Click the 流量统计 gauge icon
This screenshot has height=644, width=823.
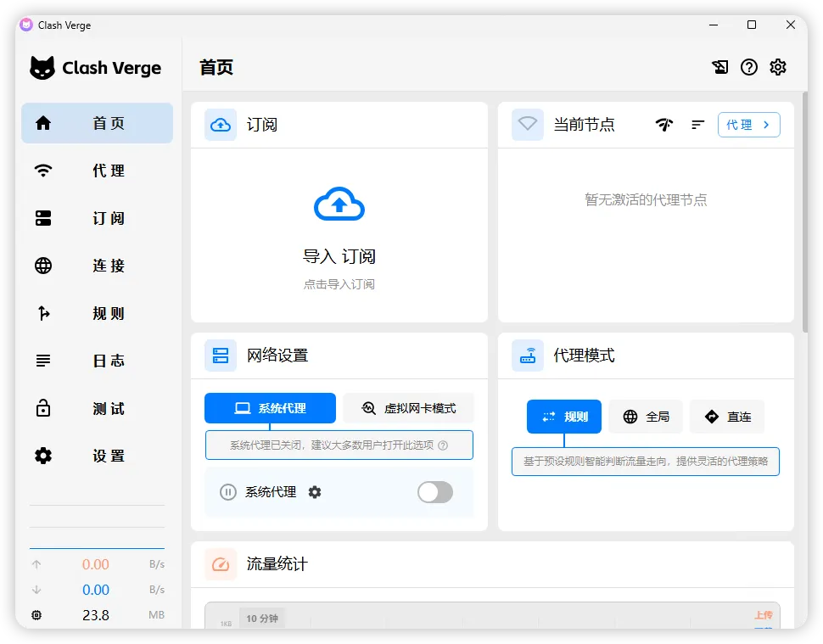coord(221,564)
